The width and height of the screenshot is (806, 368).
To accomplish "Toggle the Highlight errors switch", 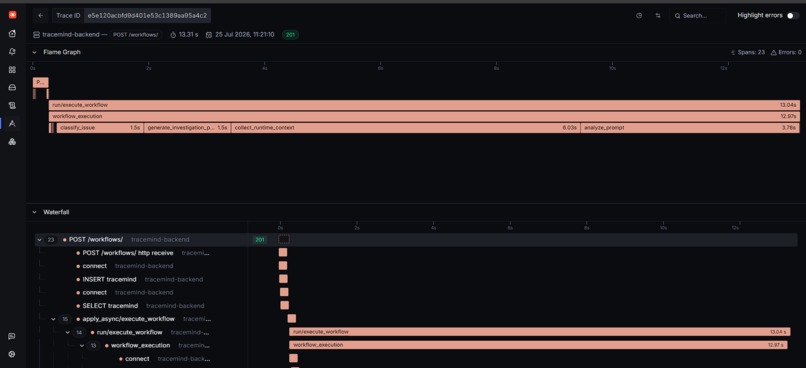I will (x=793, y=15).
